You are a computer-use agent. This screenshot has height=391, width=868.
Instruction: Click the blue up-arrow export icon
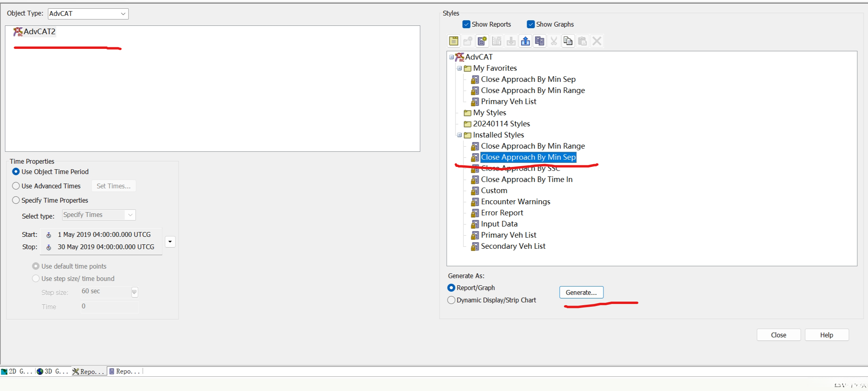click(525, 41)
